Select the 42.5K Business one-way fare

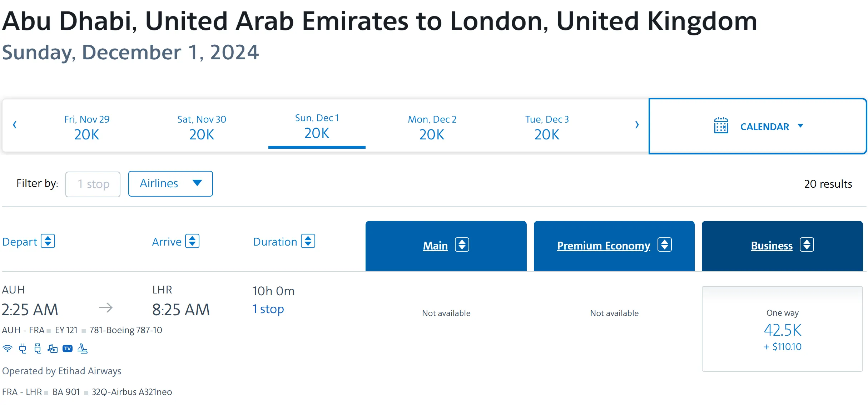click(x=782, y=329)
